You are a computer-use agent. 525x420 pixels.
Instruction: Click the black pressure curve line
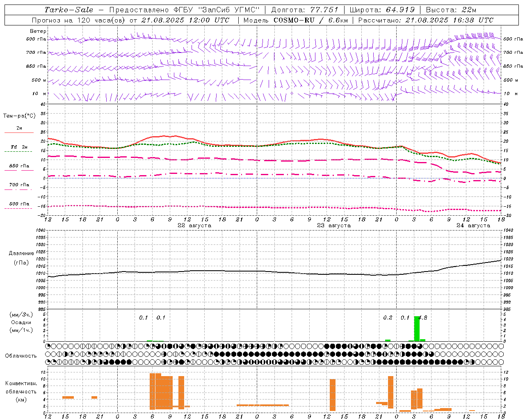click(x=274, y=271)
